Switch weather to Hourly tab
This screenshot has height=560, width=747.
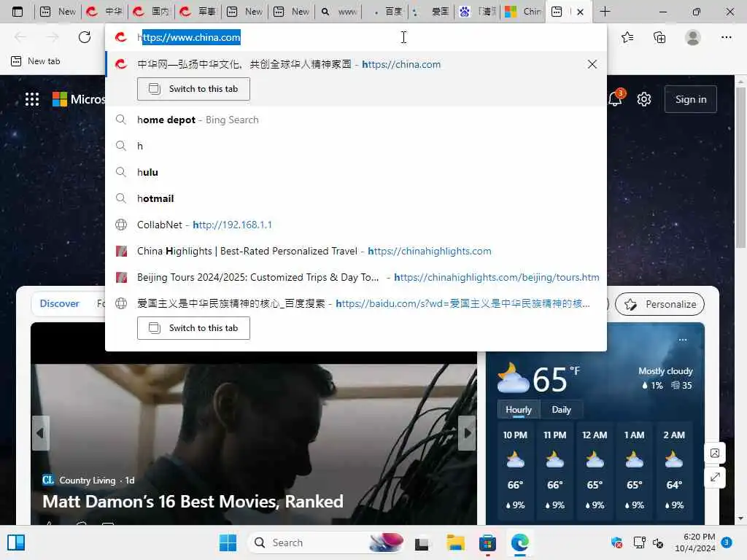coord(519,410)
